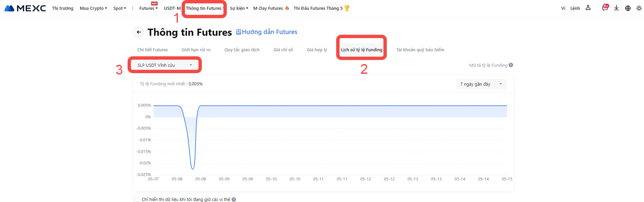
Task: Click the funding rate dip on the chart
Action: pos(193,168)
